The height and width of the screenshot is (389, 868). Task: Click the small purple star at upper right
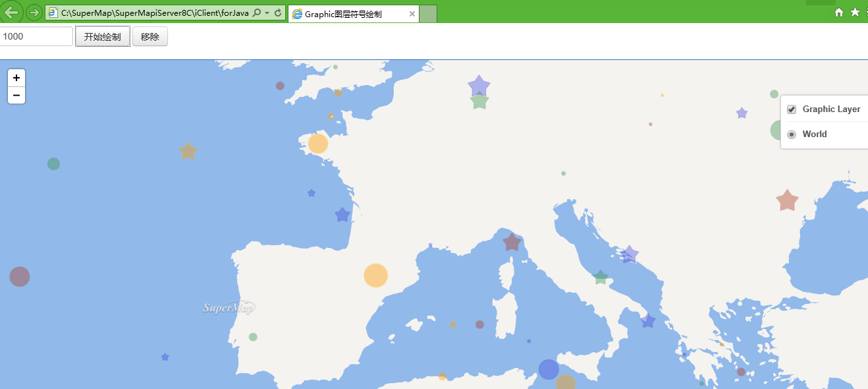tap(742, 113)
